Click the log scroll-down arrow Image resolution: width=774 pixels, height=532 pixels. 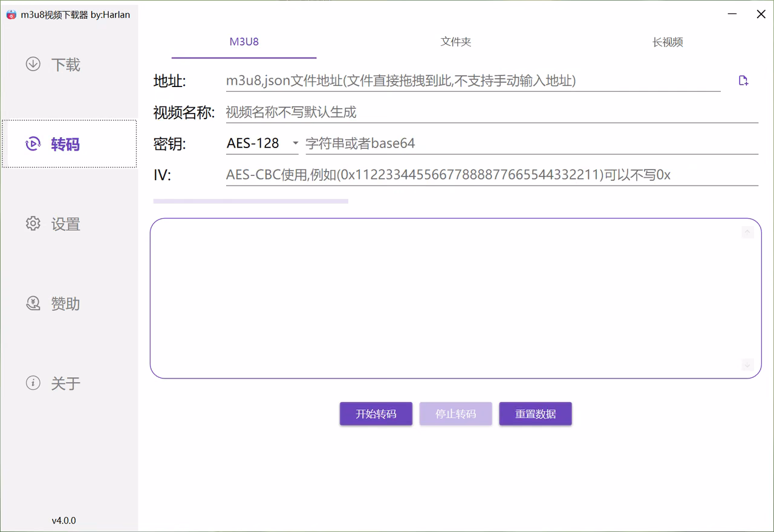[x=747, y=365]
